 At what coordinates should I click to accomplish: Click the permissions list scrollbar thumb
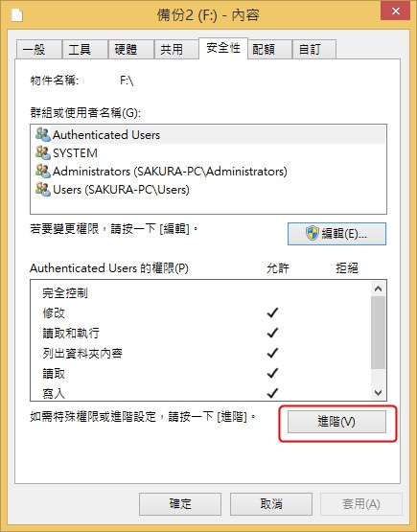pos(378,333)
